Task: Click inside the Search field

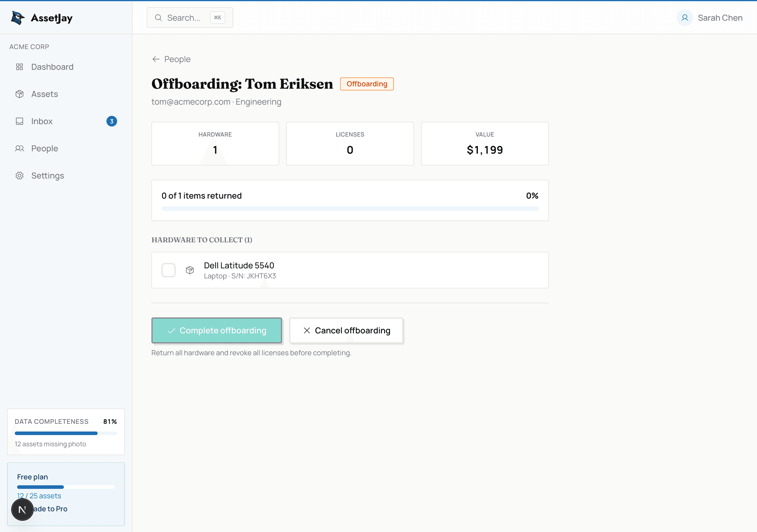Action: (x=185, y=17)
